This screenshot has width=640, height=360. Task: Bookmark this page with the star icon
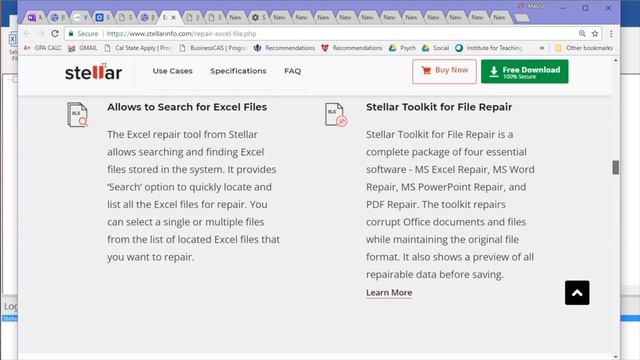pyautogui.click(x=595, y=33)
